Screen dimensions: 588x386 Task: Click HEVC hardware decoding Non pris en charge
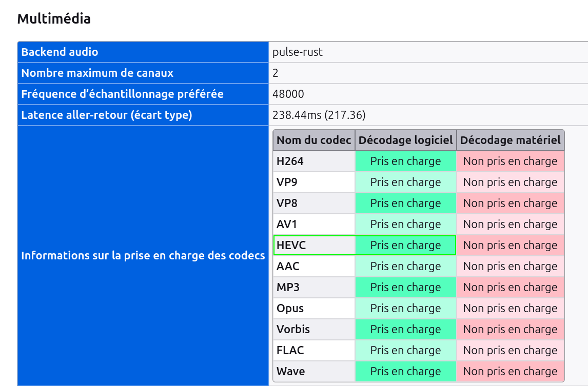tap(511, 245)
